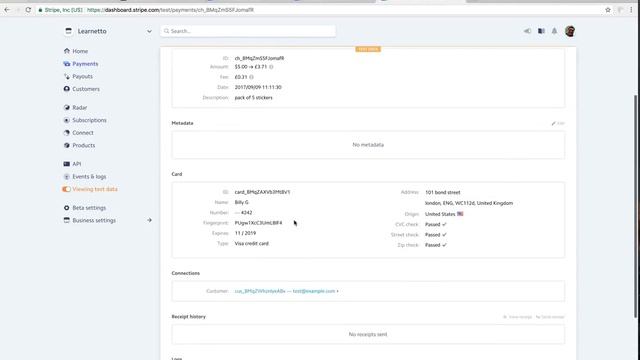Open the customer test@example.com link
The height and width of the screenshot is (360, 640).
(287, 291)
